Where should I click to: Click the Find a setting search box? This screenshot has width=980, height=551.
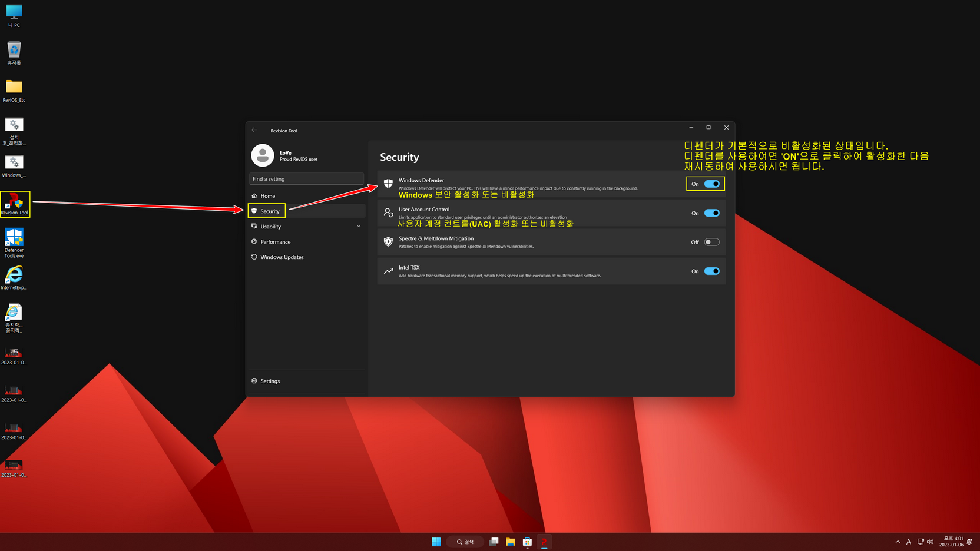pyautogui.click(x=306, y=178)
